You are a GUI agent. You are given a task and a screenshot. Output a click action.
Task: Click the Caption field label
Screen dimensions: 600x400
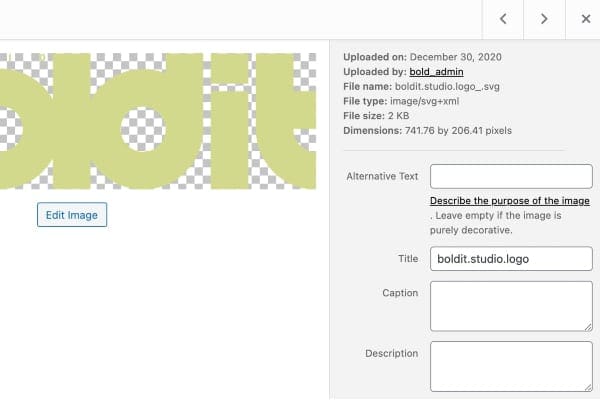[400, 293]
